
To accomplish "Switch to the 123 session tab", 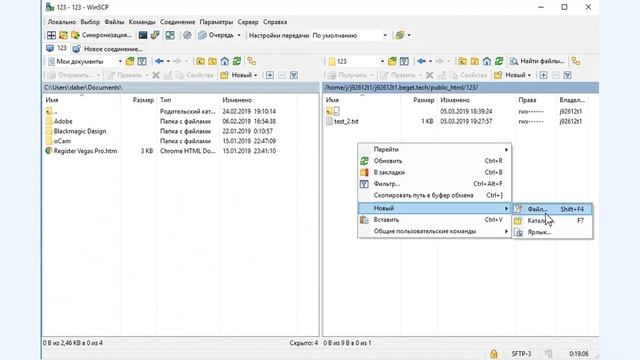I will [57, 49].
